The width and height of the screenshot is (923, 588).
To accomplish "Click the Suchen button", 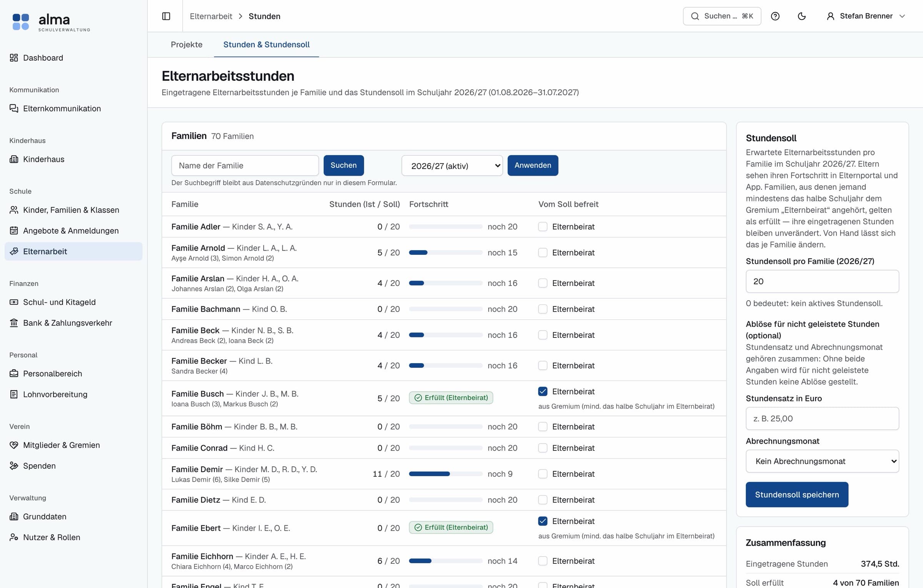I will point(344,165).
